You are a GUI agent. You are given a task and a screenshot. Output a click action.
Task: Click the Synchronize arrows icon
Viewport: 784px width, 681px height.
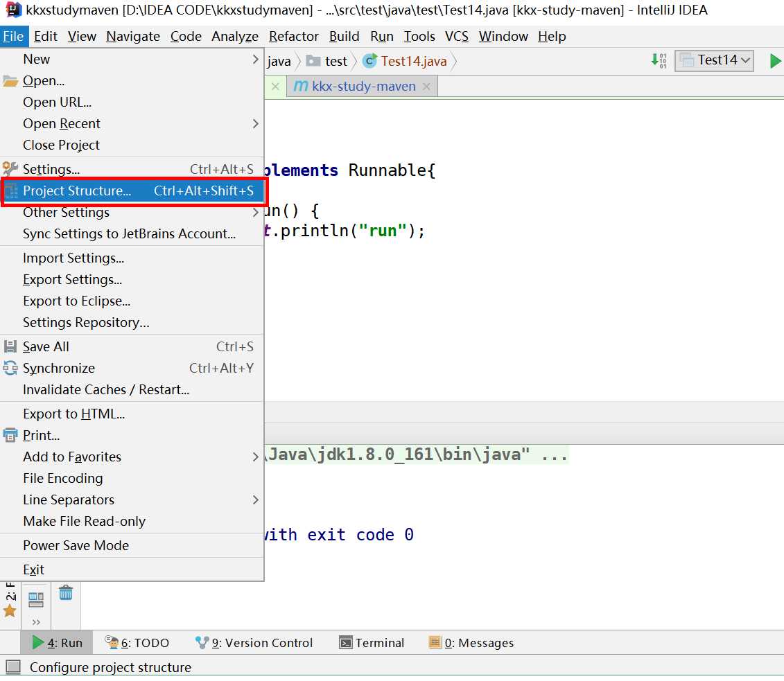tap(10, 368)
